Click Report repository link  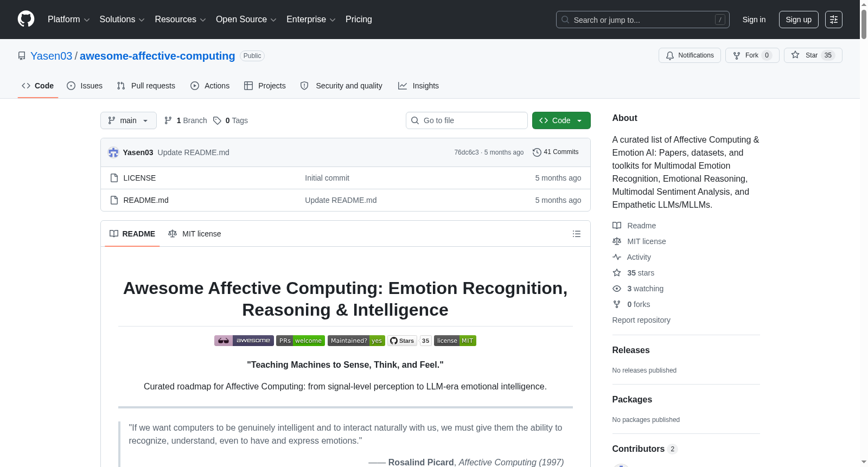pos(641,320)
